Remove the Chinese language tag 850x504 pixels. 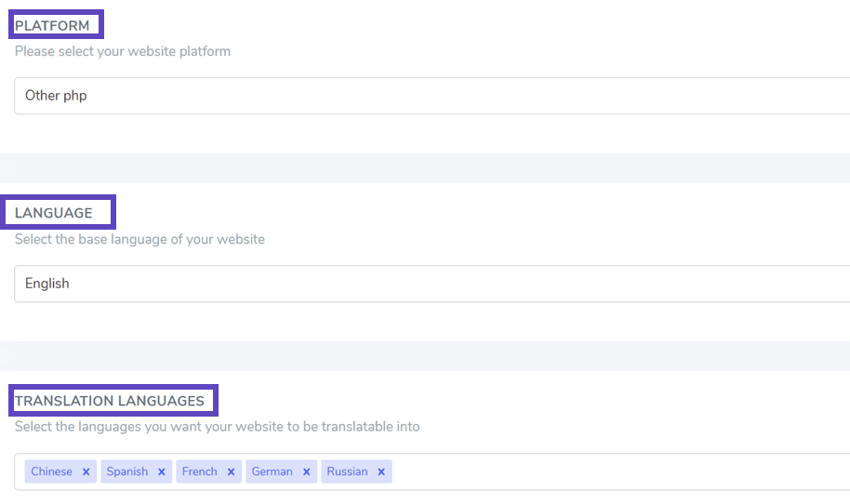tap(86, 472)
